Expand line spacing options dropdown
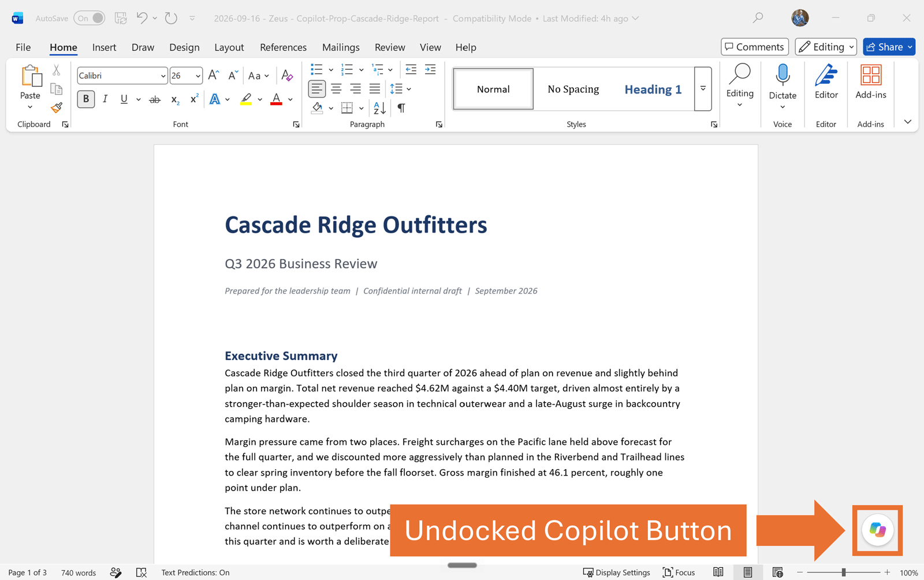This screenshot has width=924, height=580. [409, 89]
